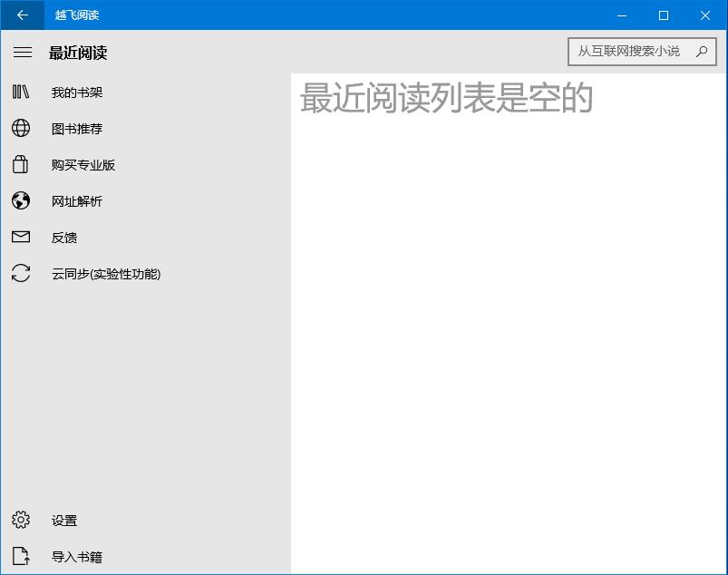The height and width of the screenshot is (575, 728).
Task: Click the 云同步 sync arrows icon
Action: (22, 273)
